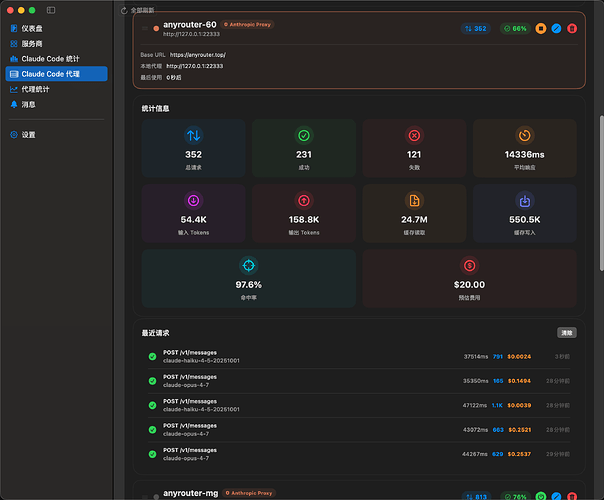
Task: Select the anyrouter-60 title text
Action: point(190,25)
